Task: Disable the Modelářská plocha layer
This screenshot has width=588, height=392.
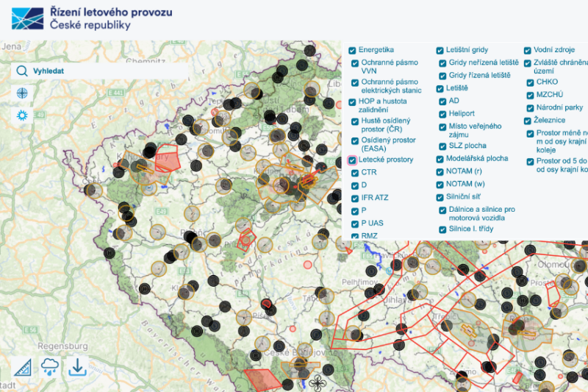Action: point(440,159)
